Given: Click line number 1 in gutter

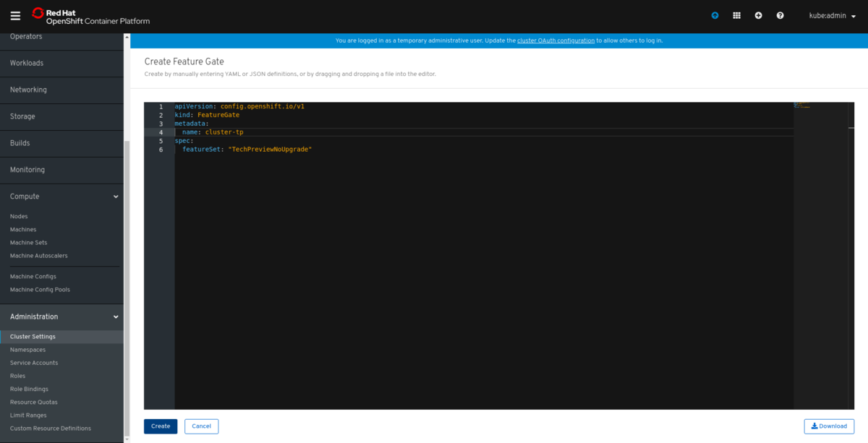Looking at the screenshot, I should click(x=161, y=106).
